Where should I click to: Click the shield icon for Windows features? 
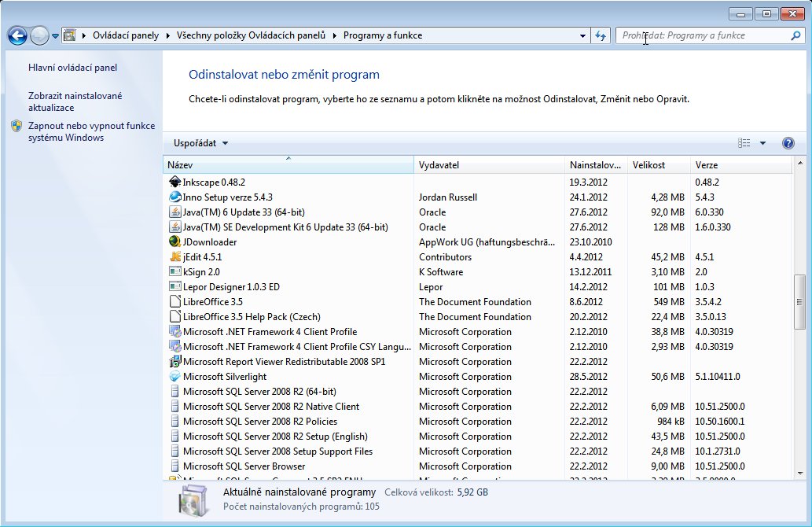[x=17, y=126]
